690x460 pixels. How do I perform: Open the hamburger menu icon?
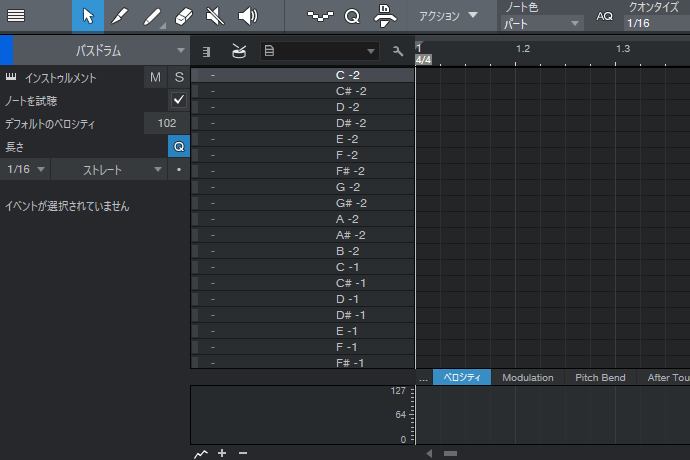[16, 16]
